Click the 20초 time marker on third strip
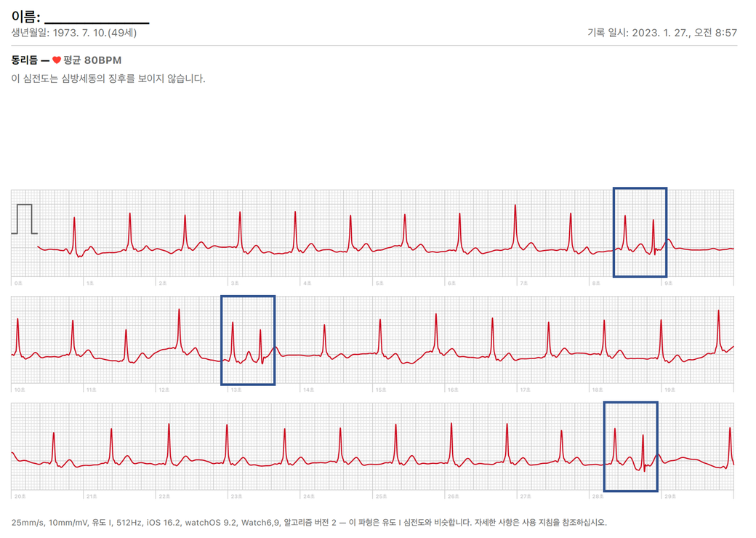Viewport: 756px width, 538px height. tap(19, 497)
